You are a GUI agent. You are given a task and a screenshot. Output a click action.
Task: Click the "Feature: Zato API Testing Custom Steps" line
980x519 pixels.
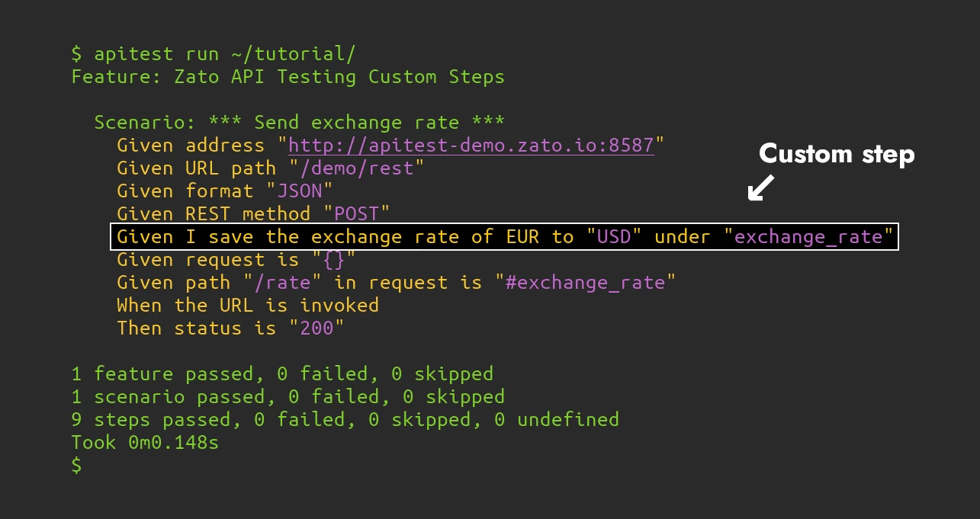coord(288,77)
